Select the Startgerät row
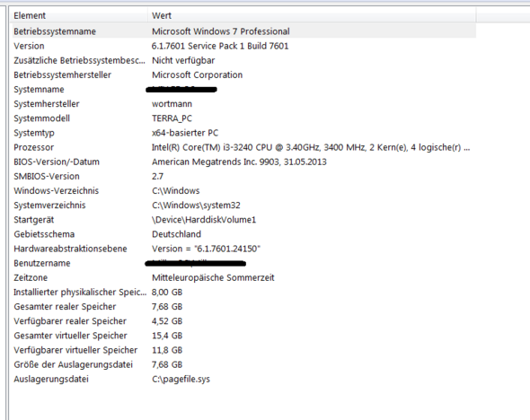This screenshot has height=420, width=530. 243,220
